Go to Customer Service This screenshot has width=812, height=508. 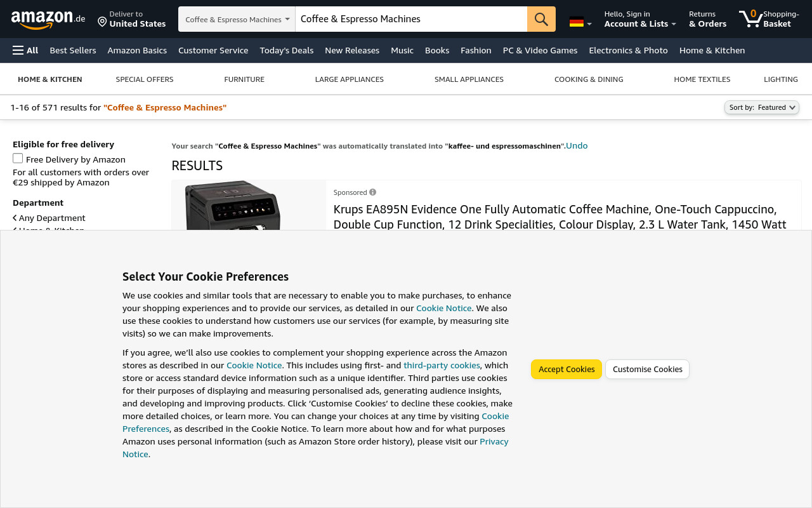point(213,50)
